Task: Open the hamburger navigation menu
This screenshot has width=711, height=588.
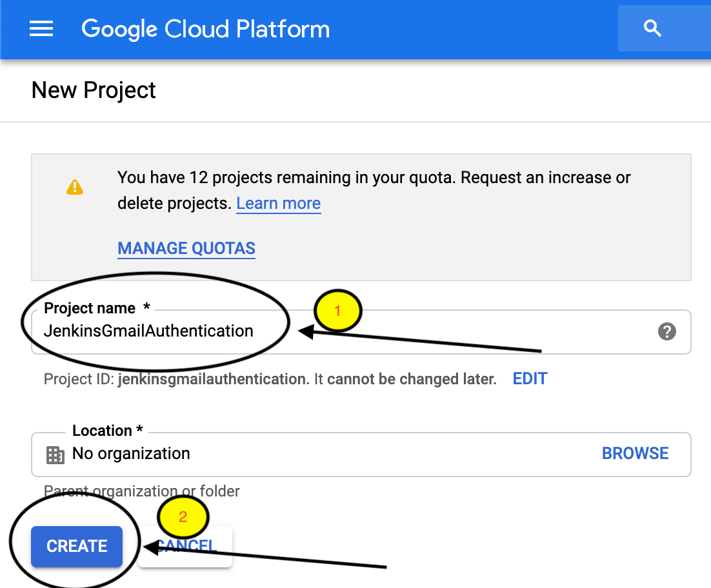Action: pos(41,29)
